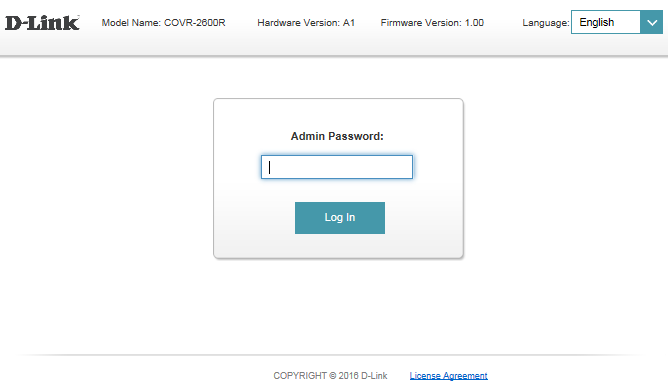This screenshot has width=668, height=389.
Task: Click the footer horizontal divider line
Action: click(334, 354)
